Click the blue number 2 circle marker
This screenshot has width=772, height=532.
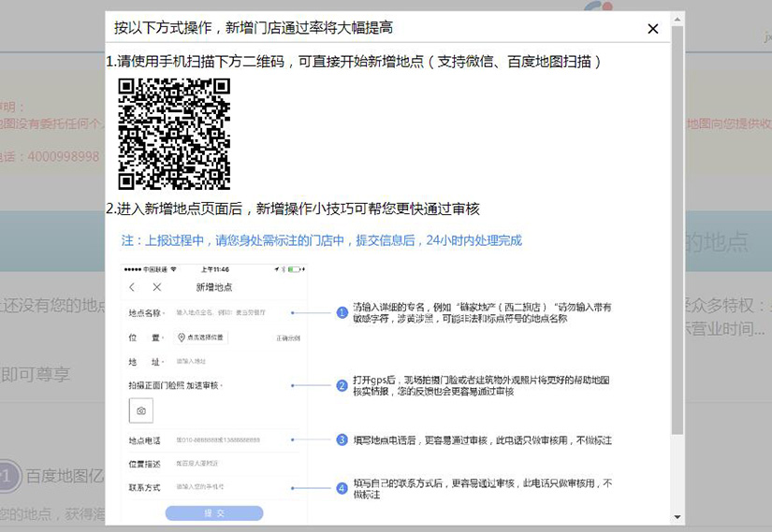click(x=342, y=385)
